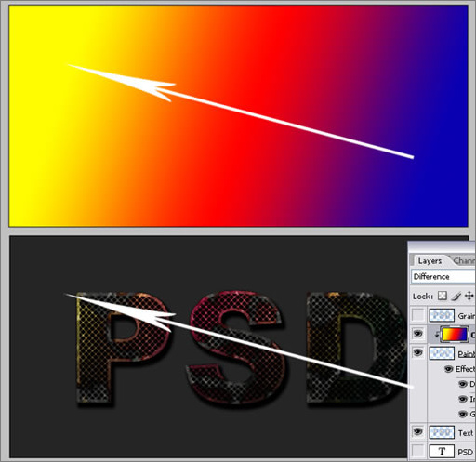Hide the first effect beginning with D
This screenshot has height=462, width=476.
click(463, 384)
